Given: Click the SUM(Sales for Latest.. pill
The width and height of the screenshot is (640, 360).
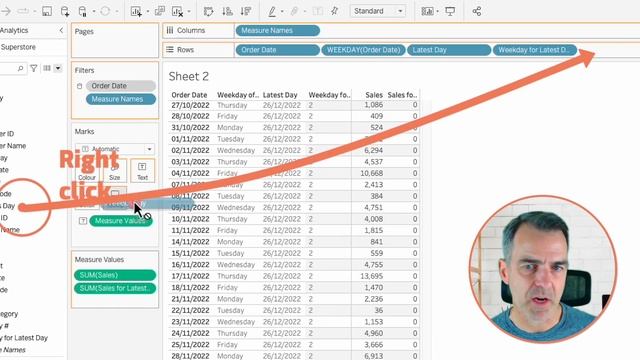Looking at the screenshot, I should coord(115,288).
